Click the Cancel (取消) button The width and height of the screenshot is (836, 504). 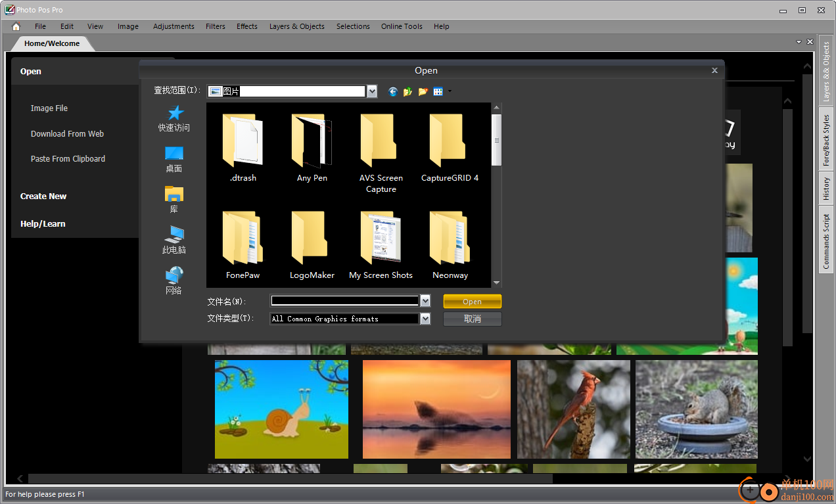(x=472, y=319)
